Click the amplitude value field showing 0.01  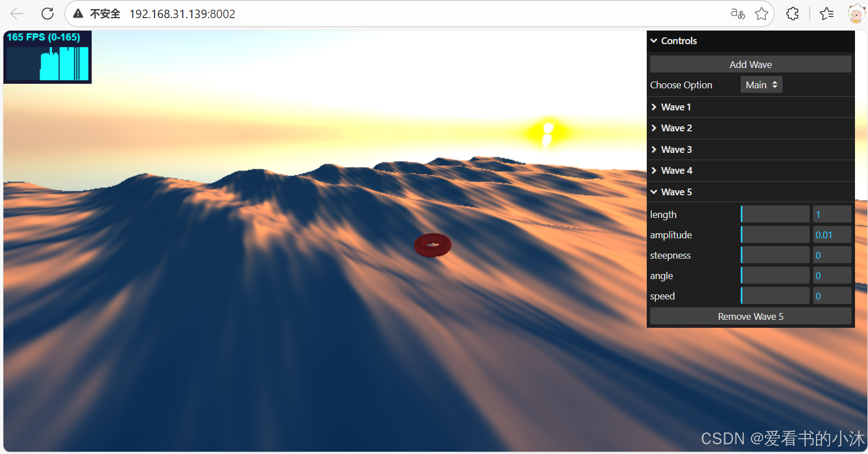tap(832, 235)
